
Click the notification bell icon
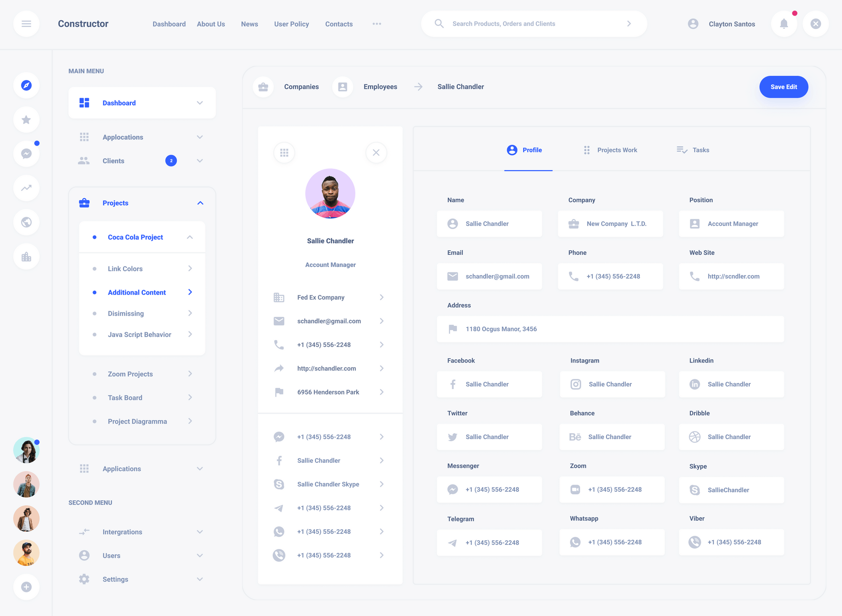pyautogui.click(x=784, y=24)
